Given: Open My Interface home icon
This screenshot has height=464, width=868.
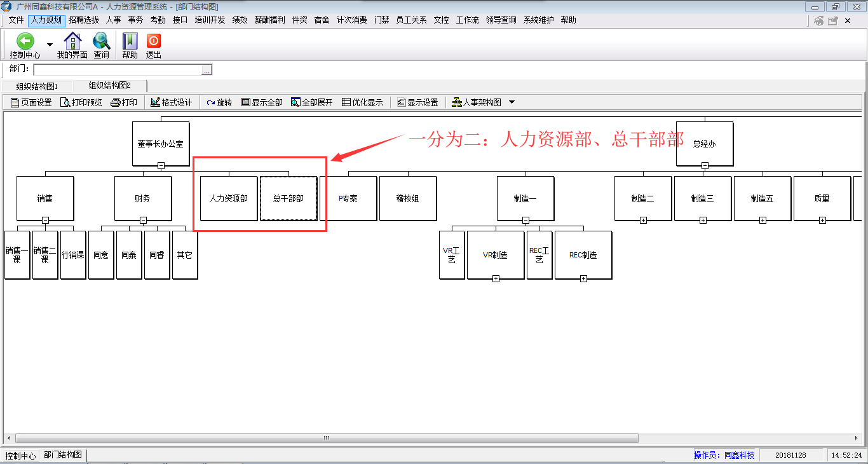Looking at the screenshot, I should (72, 42).
